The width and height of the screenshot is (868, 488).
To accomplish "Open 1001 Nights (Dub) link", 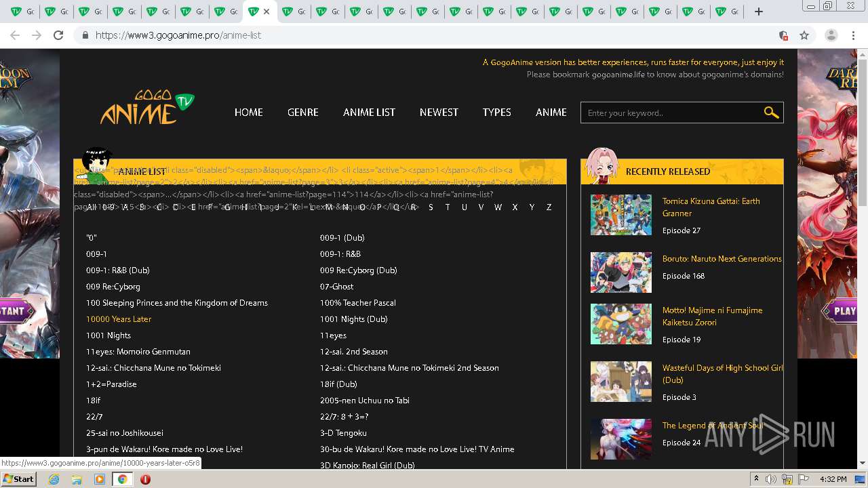I will pos(354,319).
